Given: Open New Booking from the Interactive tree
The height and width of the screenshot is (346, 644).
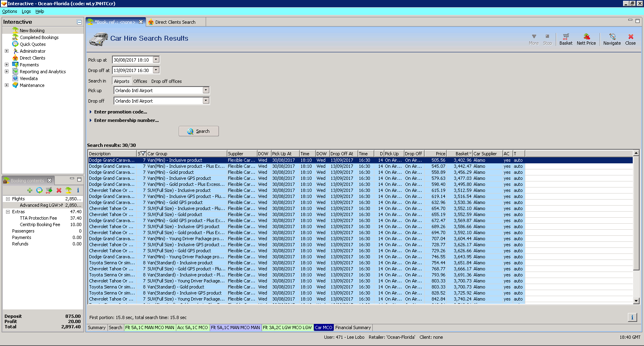Looking at the screenshot, I should tap(32, 31).
